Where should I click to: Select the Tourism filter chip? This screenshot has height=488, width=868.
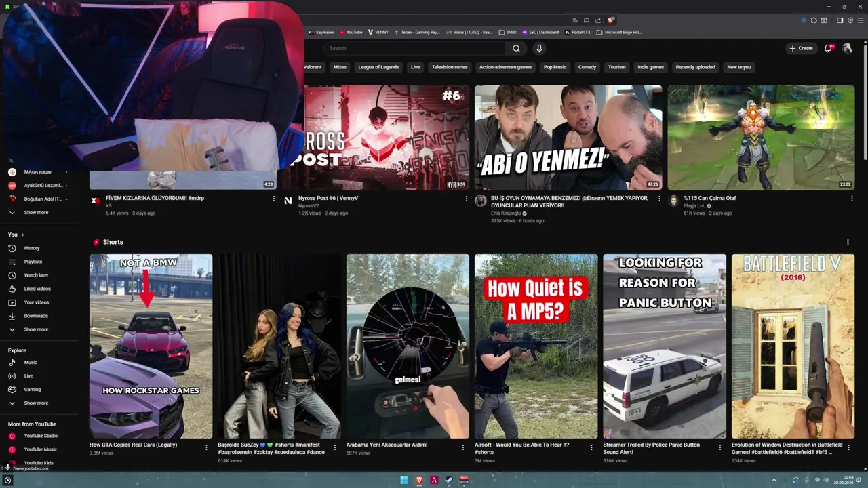pos(616,67)
